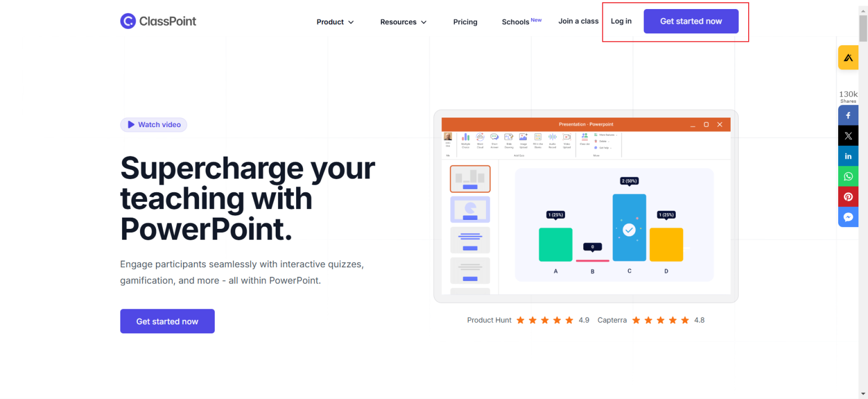Click the Word Cloud icon in the ribbon

480,140
